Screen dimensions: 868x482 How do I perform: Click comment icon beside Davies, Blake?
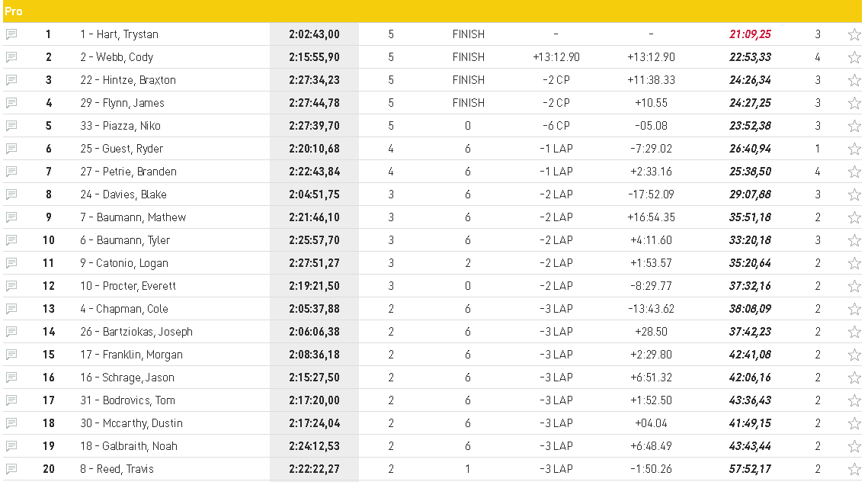coord(11,194)
